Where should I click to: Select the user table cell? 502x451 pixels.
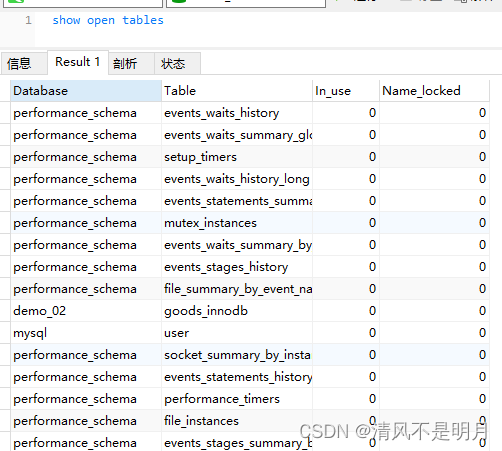(x=237, y=333)
